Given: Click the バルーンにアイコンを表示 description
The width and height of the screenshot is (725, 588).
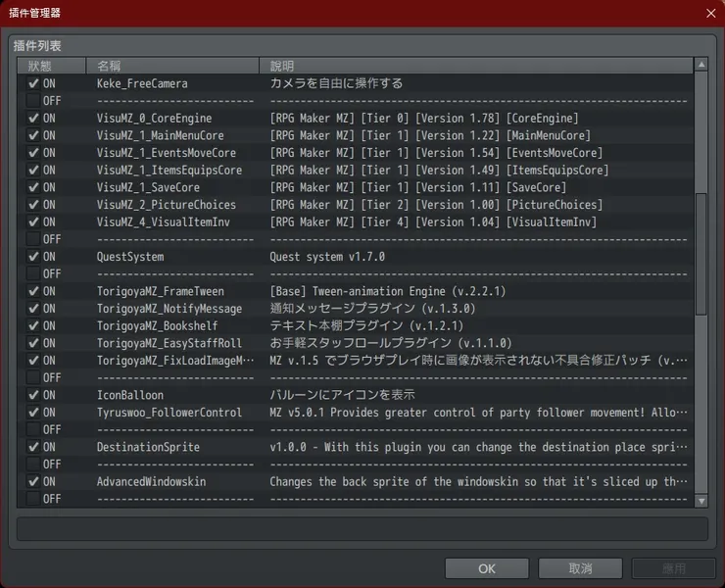Looking at the screenshot, I should click(x=342, y=395).
